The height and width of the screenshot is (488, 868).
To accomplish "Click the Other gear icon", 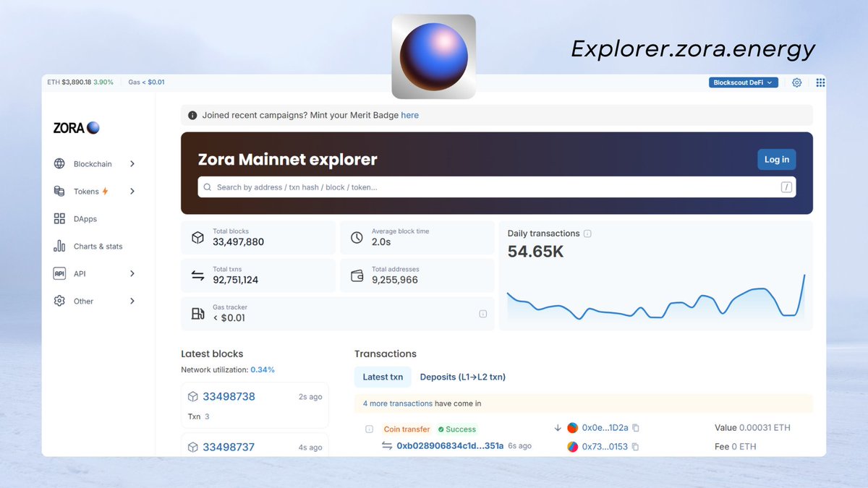I will (x=59, y=301).
